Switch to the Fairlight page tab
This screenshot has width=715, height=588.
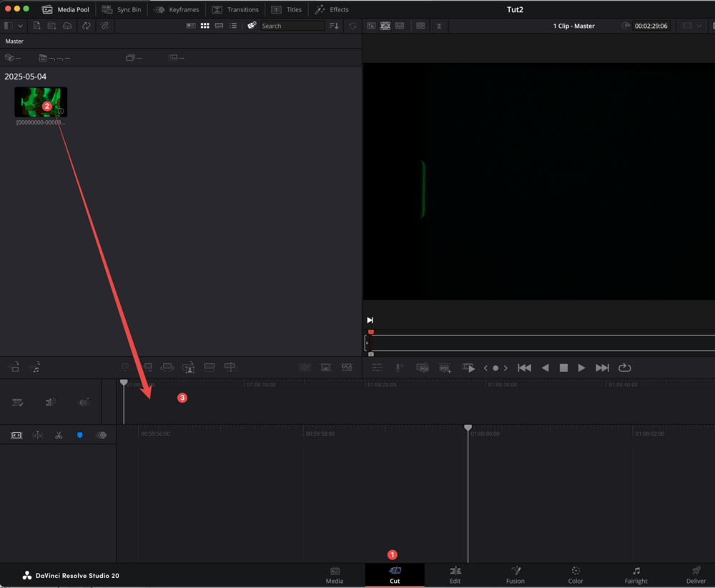[x=636, y=575]
